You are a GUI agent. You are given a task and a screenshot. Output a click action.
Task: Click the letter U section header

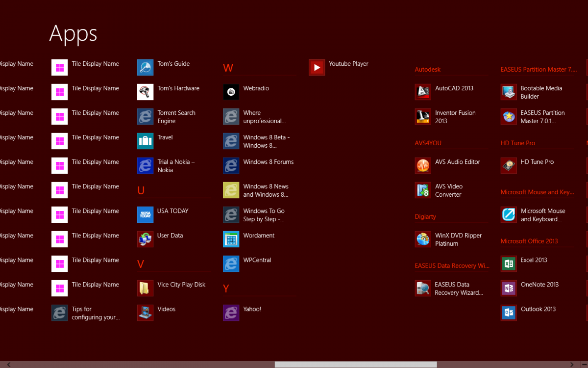[x=141, y=190]
